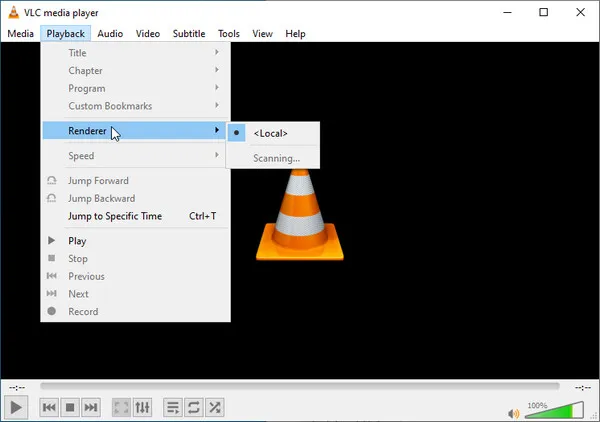Click the next track button in toolbar
Image resolution: width=600 pixels, height=422 pixels.
point(91,407)
